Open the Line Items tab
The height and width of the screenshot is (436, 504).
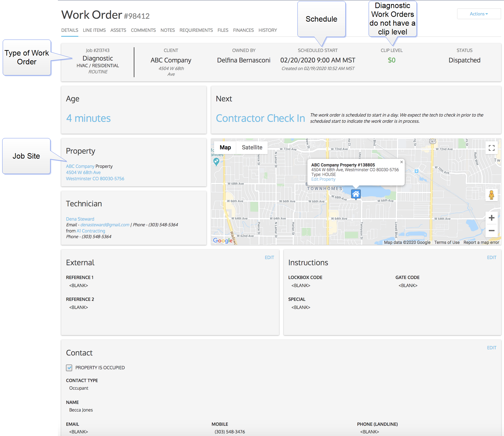click(94, 30)
